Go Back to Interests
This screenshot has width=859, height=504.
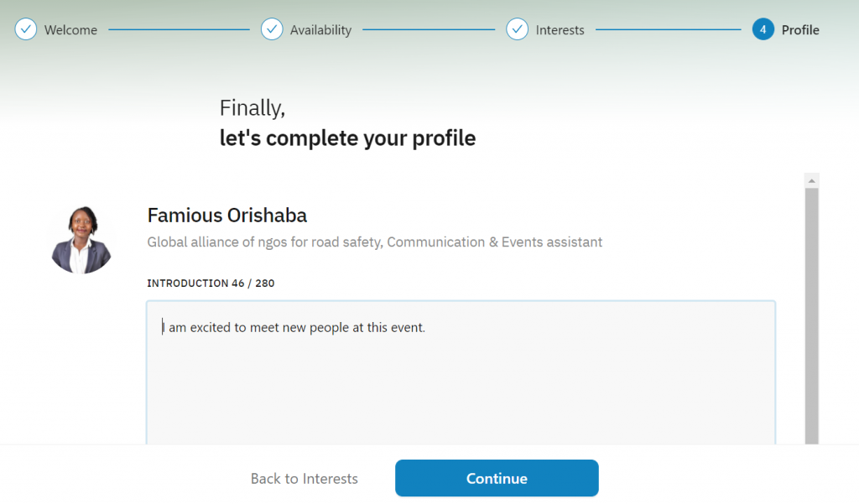click(304, 479)
